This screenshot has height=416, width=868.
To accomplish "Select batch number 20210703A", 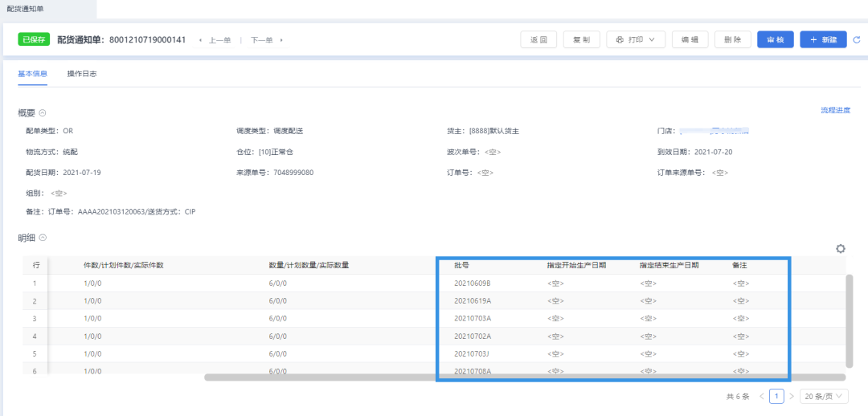I will coord(473,318).
